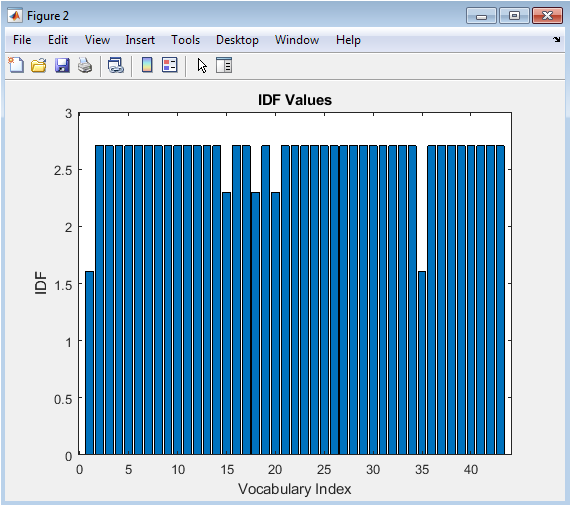Open the Window menu
Screen dimensions: 571x506
pos(297,40)
